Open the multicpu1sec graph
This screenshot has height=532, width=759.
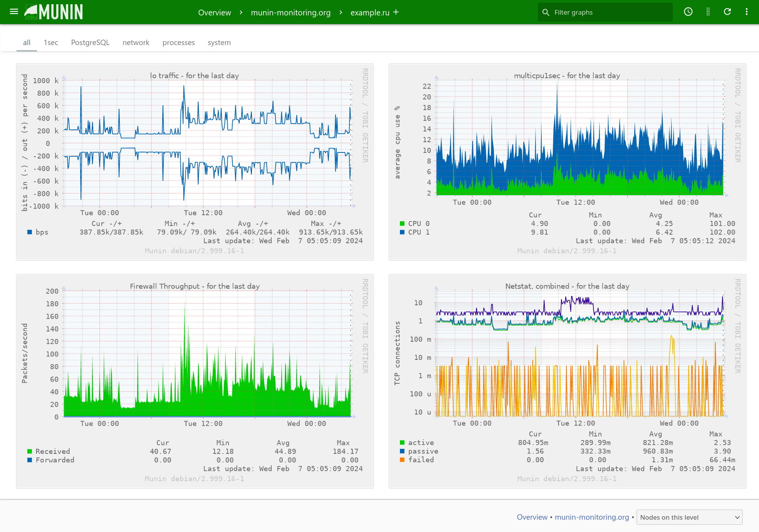567,162
